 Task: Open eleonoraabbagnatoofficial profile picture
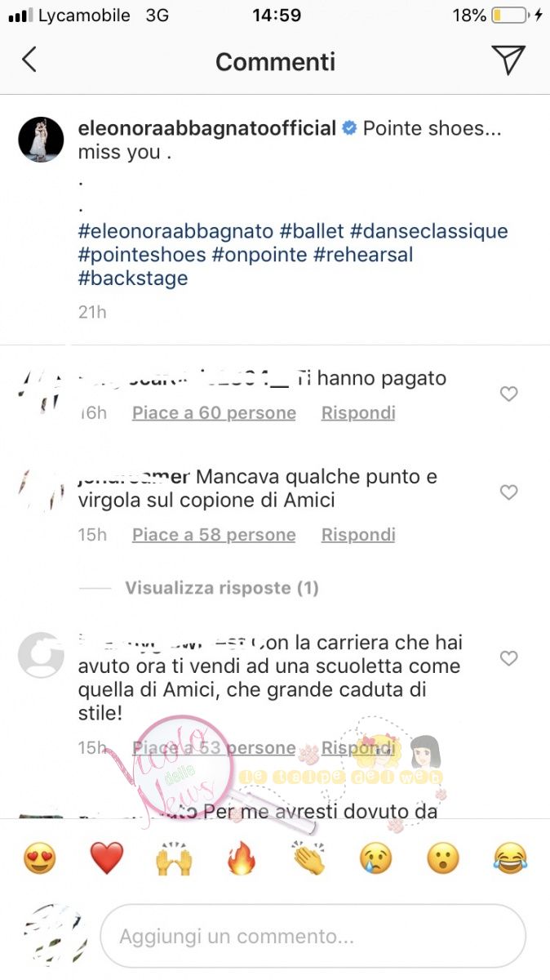pyautogui.click(x=42, y=140)
